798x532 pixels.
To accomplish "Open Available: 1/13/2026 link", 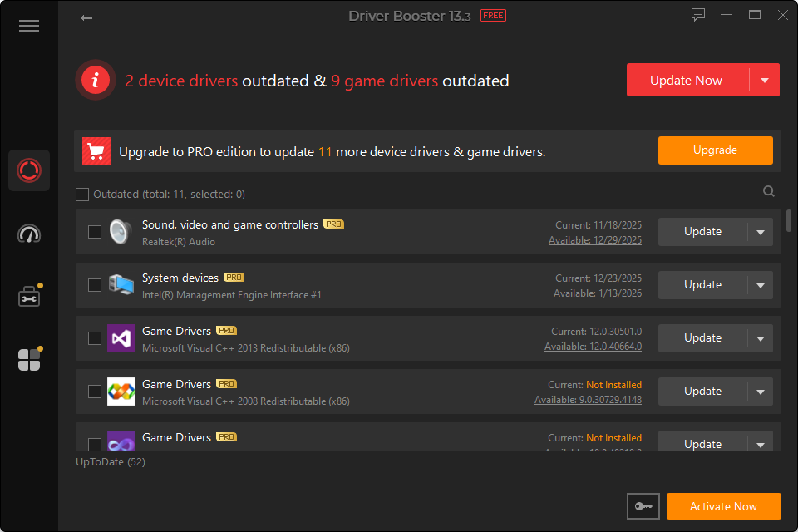I will point(598,293).
